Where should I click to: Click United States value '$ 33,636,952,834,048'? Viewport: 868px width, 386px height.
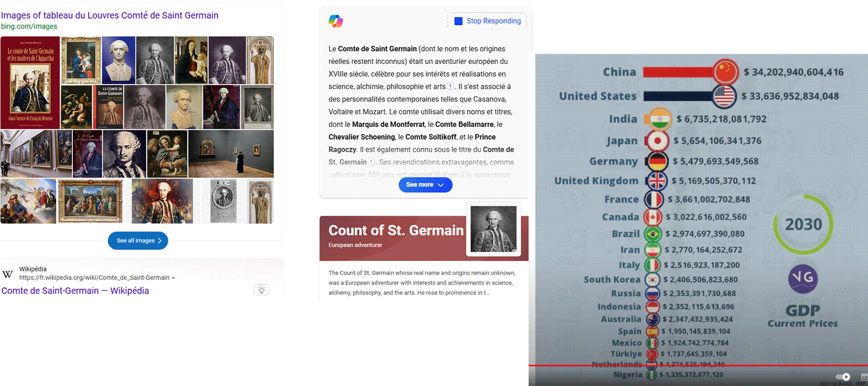pyautogui.click(x=790, y=96)
